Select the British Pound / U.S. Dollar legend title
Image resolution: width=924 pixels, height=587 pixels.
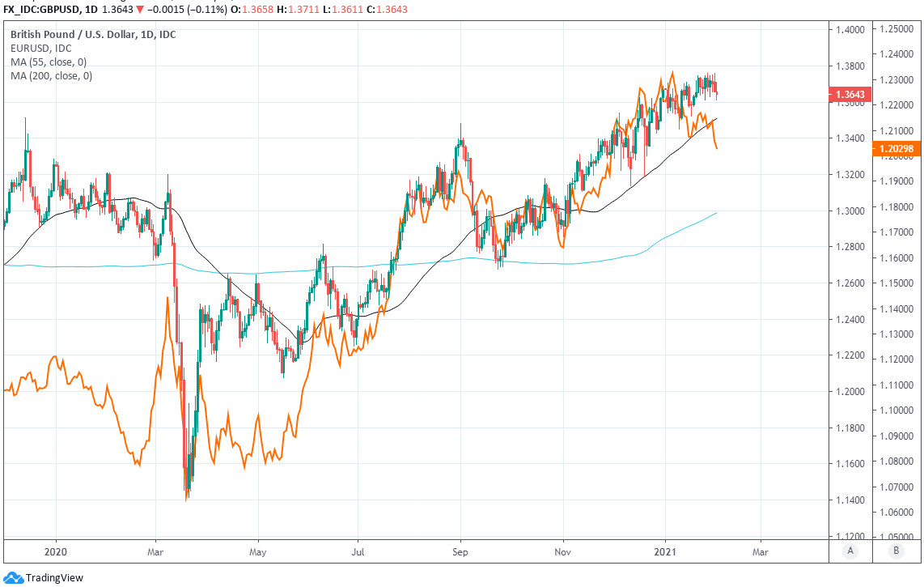(x=93, y=35)
